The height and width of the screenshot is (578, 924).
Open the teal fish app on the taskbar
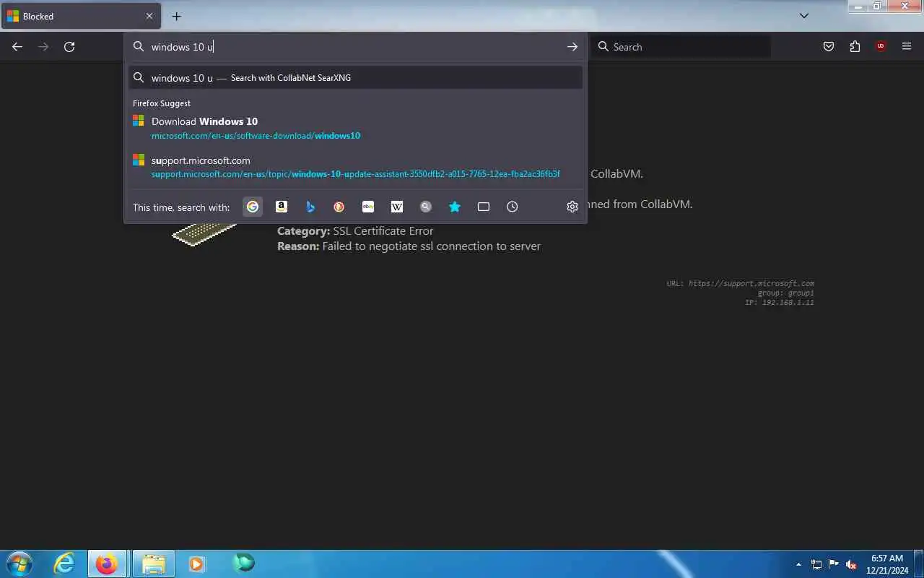pos(244,562)
